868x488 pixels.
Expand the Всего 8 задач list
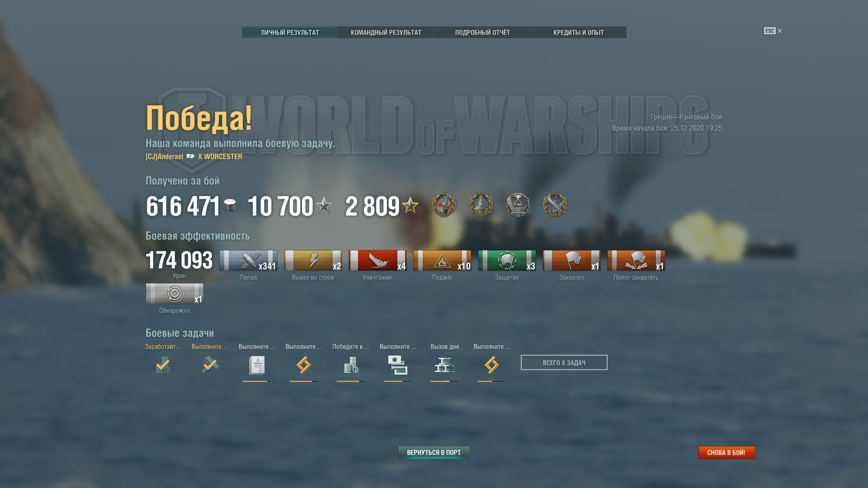point(564,362)
